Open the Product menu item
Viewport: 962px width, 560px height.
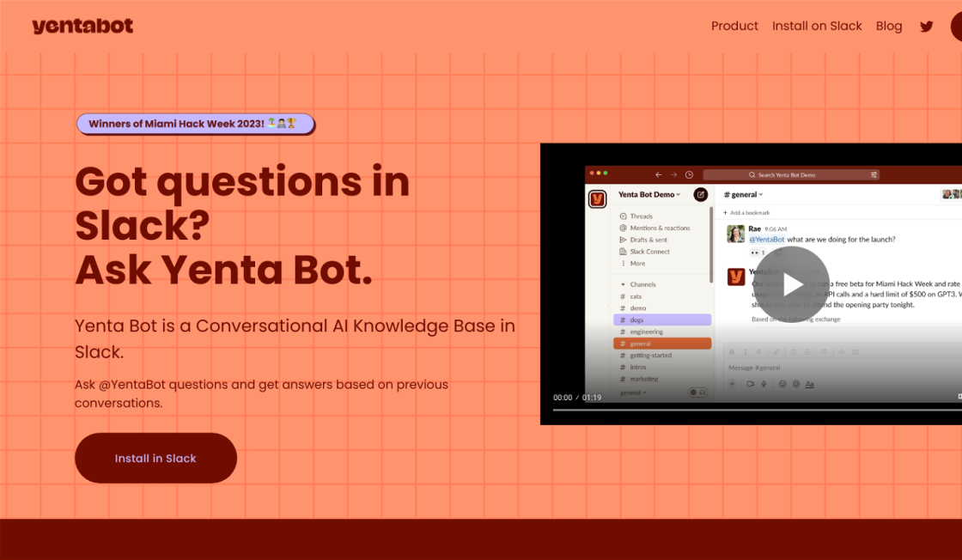[x=734, y=26]
